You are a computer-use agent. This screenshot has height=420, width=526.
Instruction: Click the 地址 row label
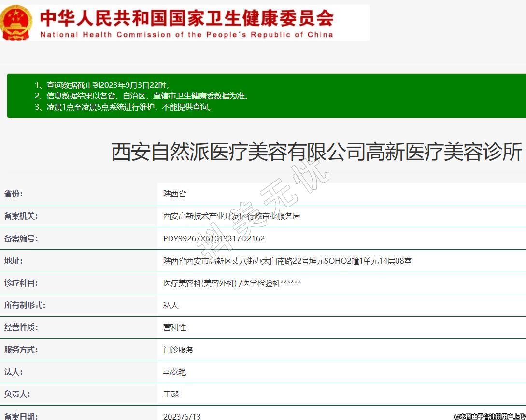(14, 261)
